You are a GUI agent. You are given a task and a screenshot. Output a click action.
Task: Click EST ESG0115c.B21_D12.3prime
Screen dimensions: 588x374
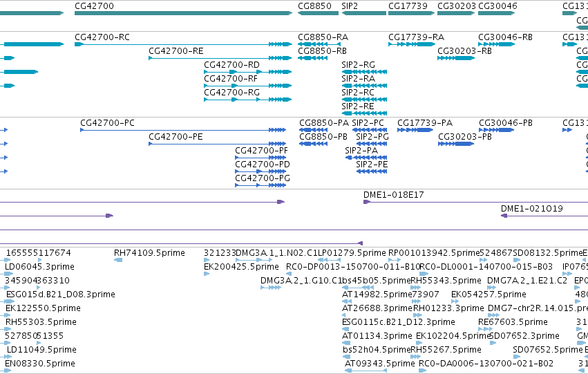coord(345,329)
